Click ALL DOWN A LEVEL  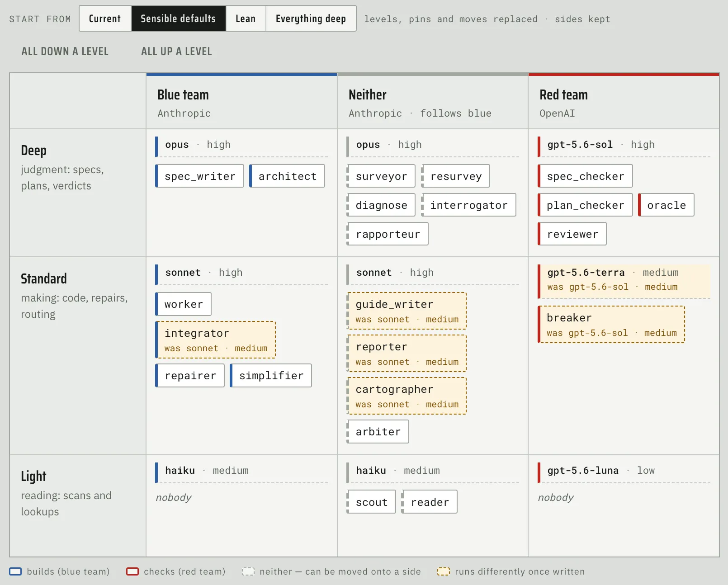coord(65,52)
